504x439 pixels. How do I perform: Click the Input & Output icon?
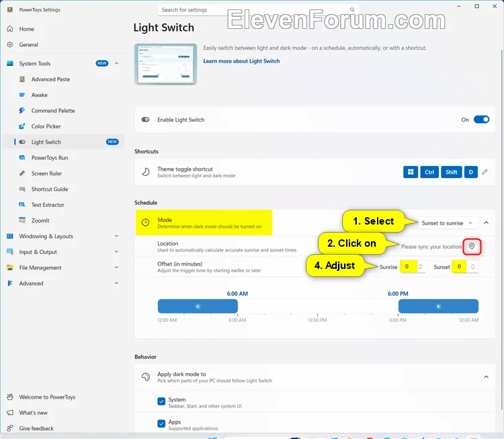point(10,252)
